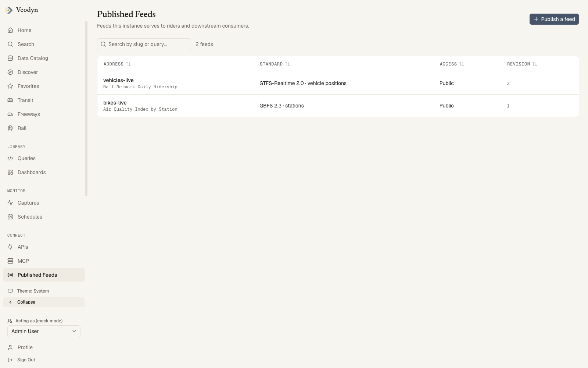Open the vehicles-live feed row
Viewport: 588px width, 368px height.
click(x=338, y=83)
